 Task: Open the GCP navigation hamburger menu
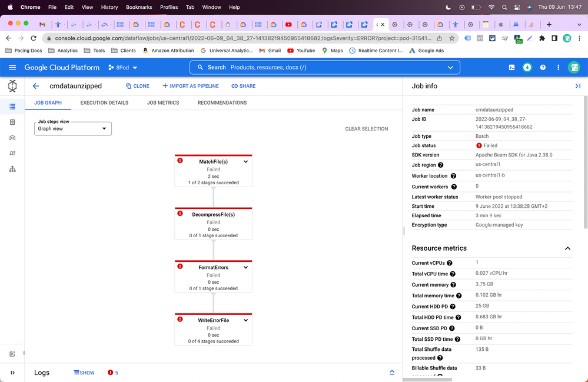[x=12, y=68]
